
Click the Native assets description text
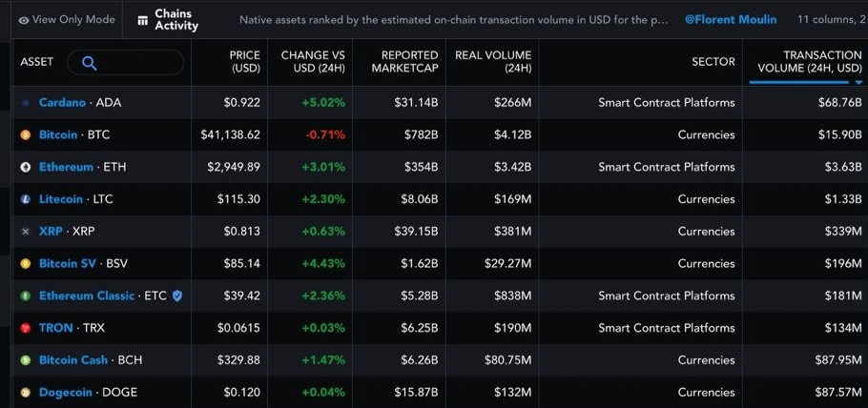(453, 20)
